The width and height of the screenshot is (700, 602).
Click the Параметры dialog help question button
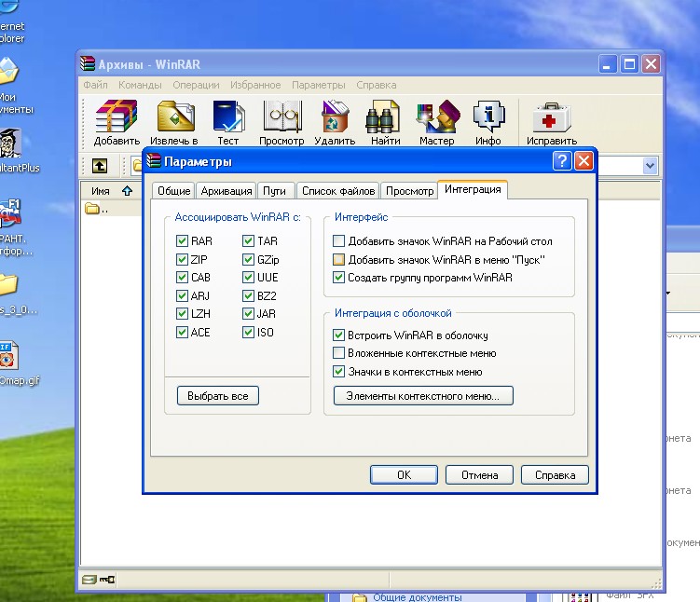tap(562, 160)
